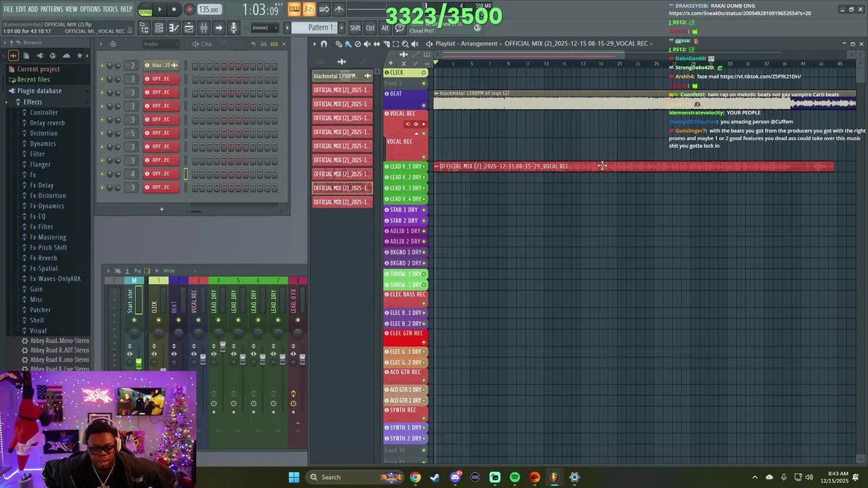The image size is (868, 488).
Task: Select the Paint brush tool in playlist
Action: 348,44
